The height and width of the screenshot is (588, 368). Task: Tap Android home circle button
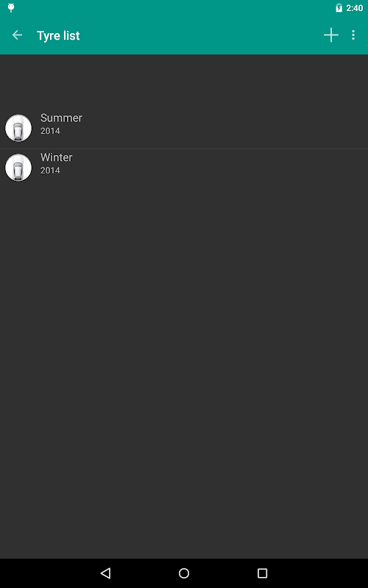184,573
